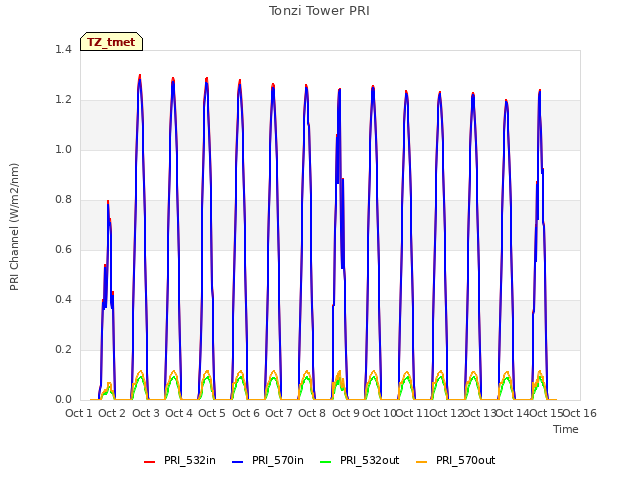Viewport: 640px width, 480px height.
Task: Click the Oct 16 tick label
Action: (x=580, y=413)
